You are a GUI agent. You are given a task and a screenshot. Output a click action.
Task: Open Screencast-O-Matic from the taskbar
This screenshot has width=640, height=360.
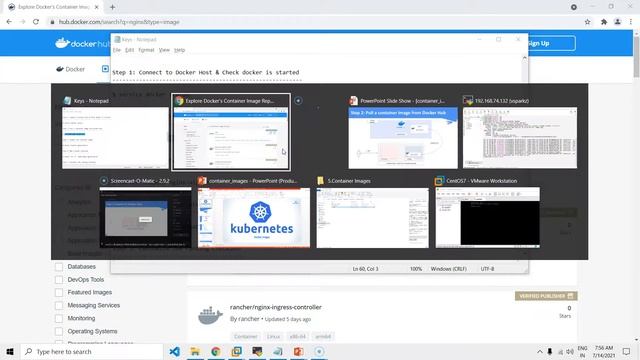point(319,351)
